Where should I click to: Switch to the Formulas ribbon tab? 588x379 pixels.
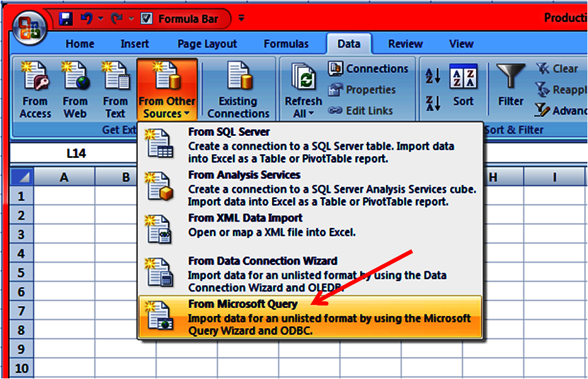coord(286,43)
